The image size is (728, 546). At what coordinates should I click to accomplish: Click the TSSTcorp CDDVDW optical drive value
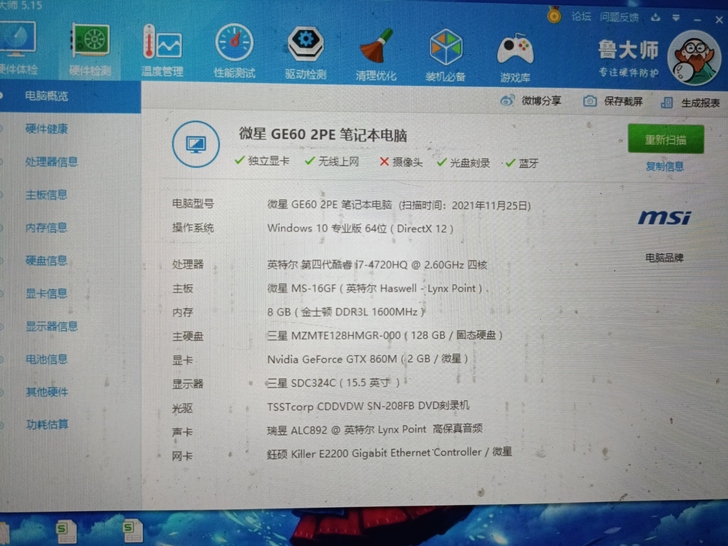(368, 406)
